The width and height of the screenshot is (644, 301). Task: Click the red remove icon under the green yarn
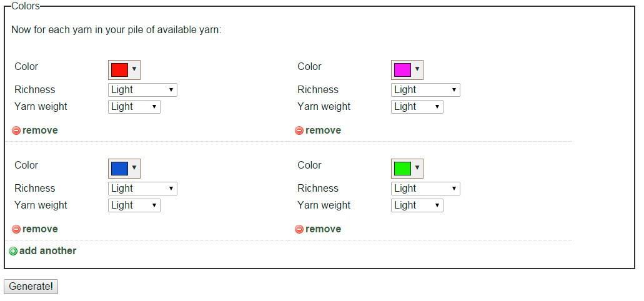(299, 229)
